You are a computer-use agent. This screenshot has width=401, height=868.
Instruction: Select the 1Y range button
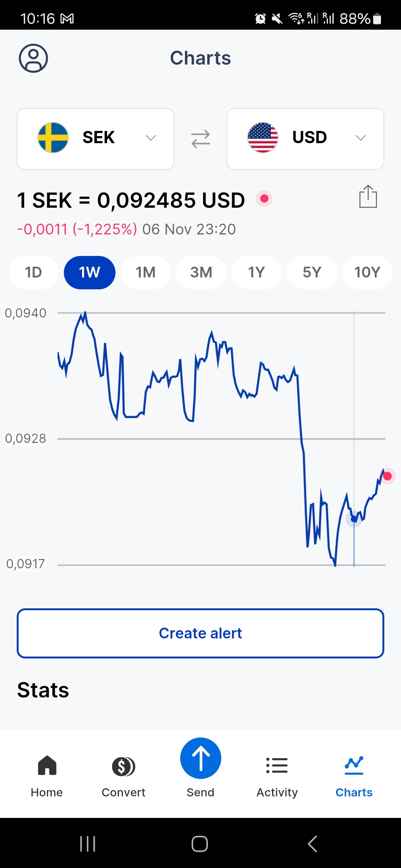coord(256,273)
